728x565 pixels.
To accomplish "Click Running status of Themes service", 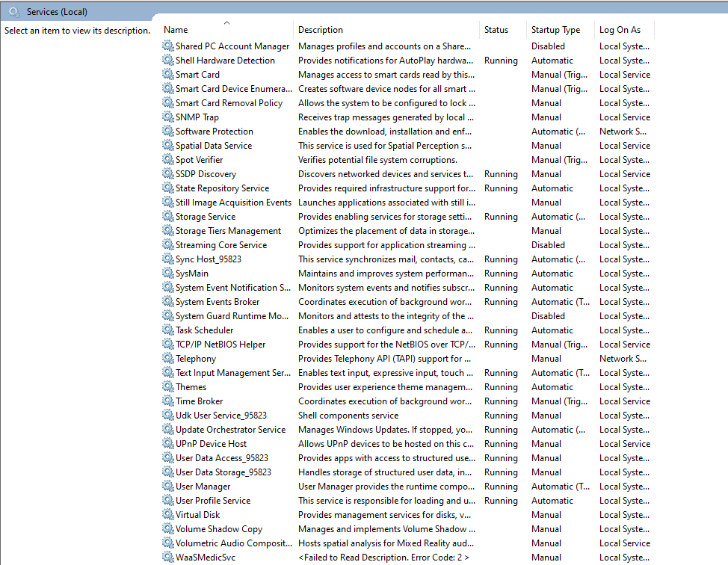I will [x=501, y=386].
